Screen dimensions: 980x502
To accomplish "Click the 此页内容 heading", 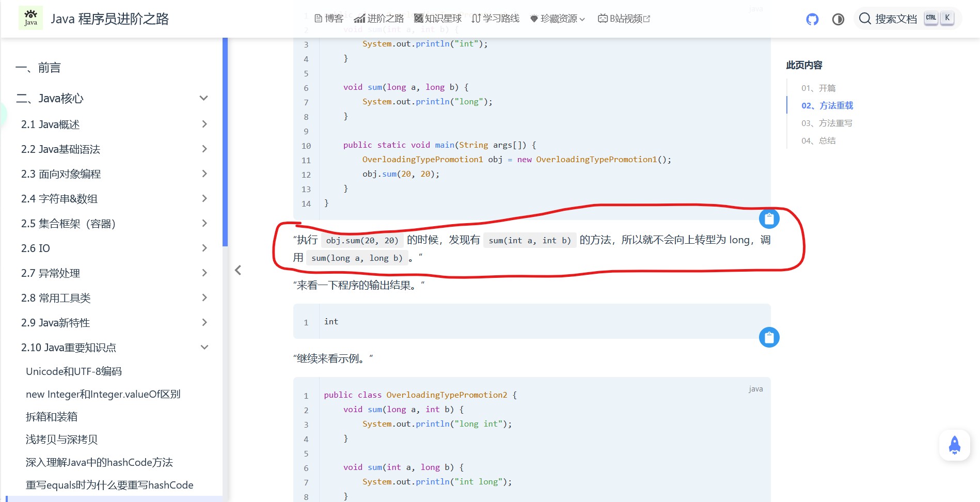I will click(804, 65).
